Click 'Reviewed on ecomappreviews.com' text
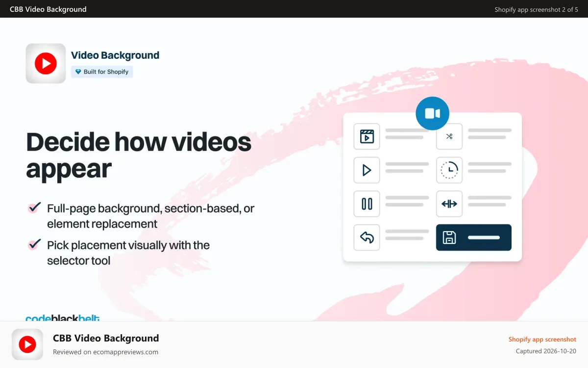 (105, 352)
